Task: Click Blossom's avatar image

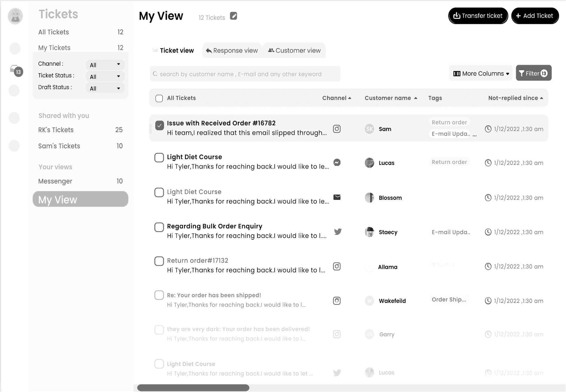Action: coord(369,198)
